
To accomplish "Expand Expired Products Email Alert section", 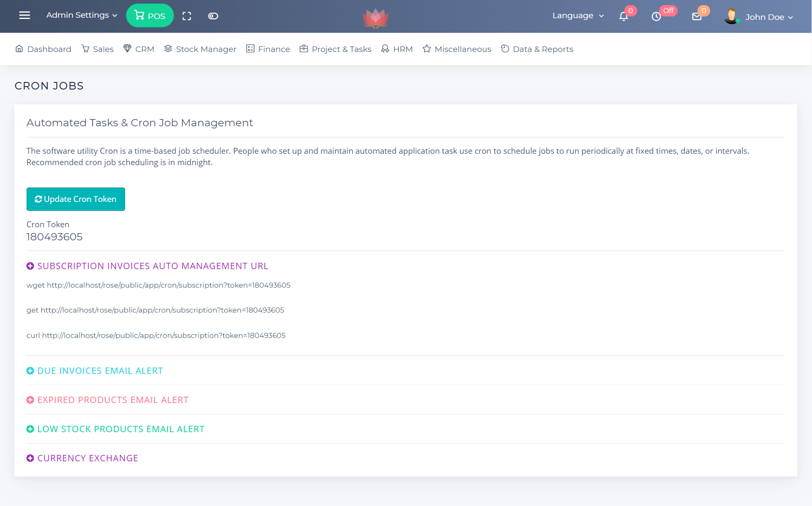I will point(113,400).
